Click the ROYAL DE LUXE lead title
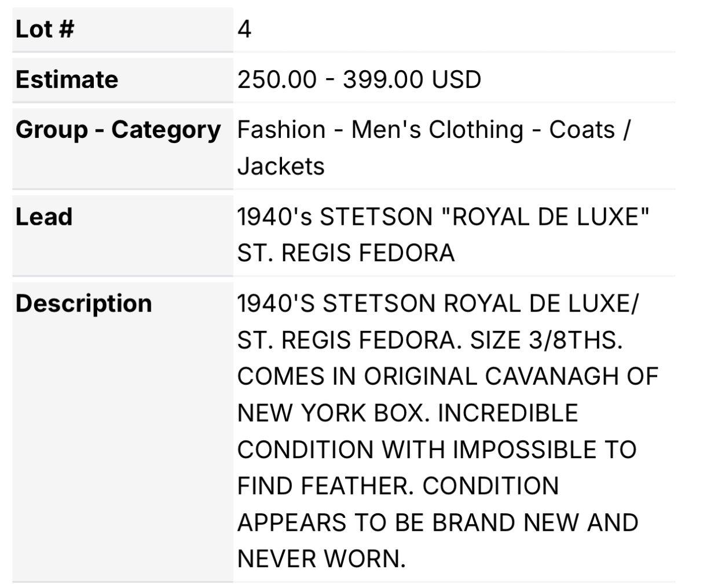 pos(545,217)
